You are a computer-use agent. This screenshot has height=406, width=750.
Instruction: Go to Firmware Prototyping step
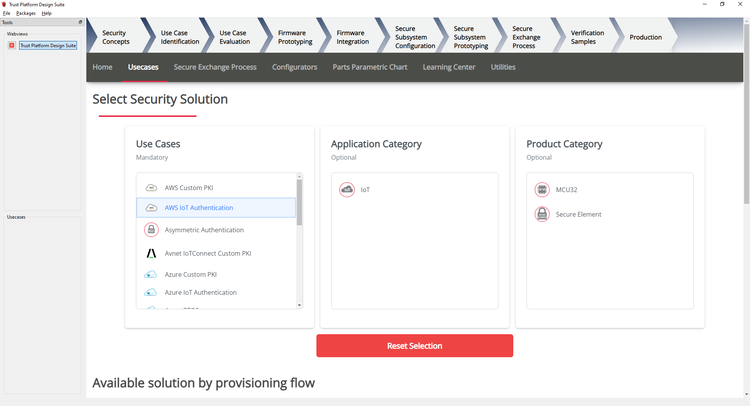pos(295,37)
